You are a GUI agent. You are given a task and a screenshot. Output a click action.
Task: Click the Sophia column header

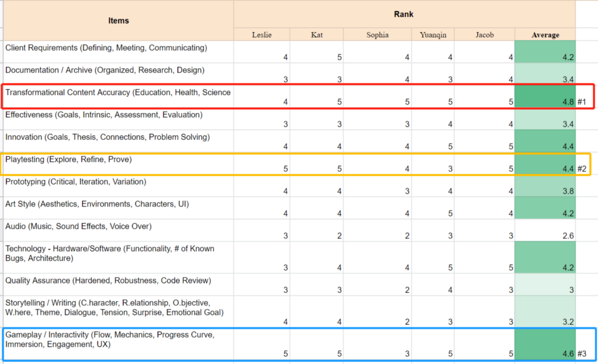[377, 34]
